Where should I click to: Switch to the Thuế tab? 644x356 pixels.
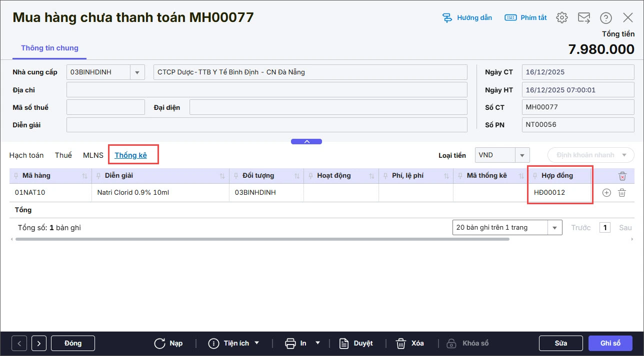(63, 155)
